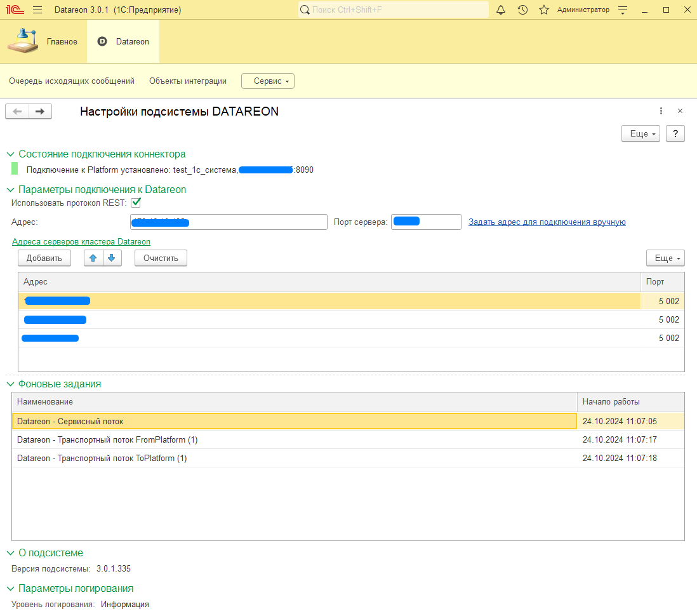Viewport: 697px width, 616px height.
Task: Move server address up with arrow
Action: click(x=93, y=258)
